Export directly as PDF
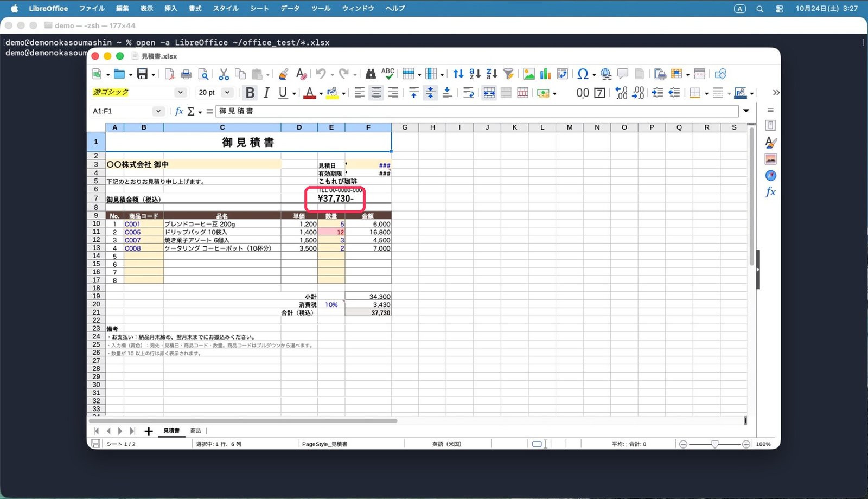This screenshot has height=499, width=868. coord(170,74)
